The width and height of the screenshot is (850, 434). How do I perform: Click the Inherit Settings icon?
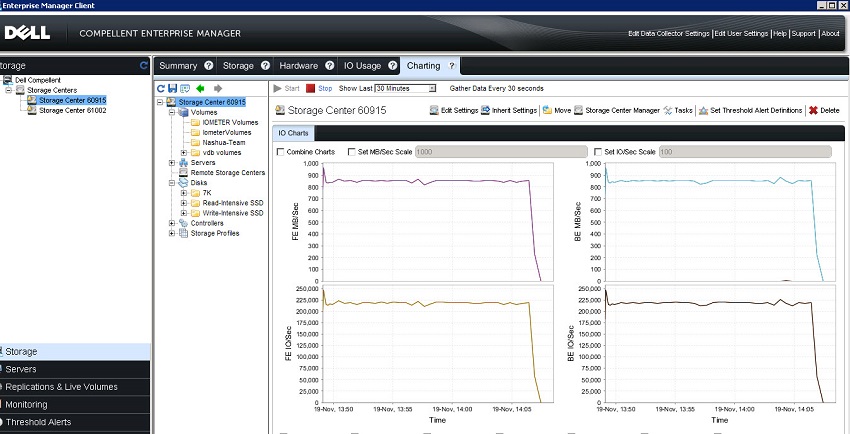click(x=485, y=110)
